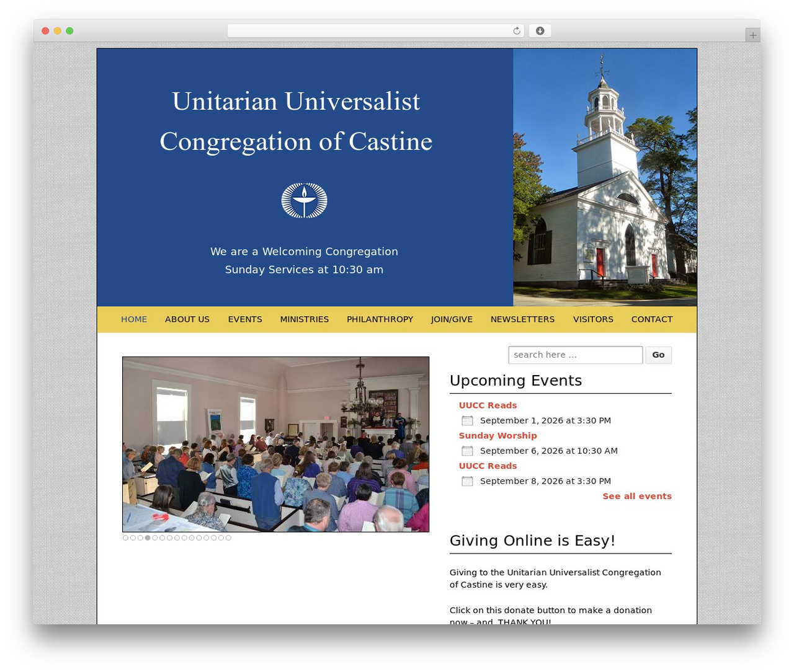794x672 pixels.
Task: Click the 'Giving Online is Easy!' heading
Action: click(x=532, y=541)
